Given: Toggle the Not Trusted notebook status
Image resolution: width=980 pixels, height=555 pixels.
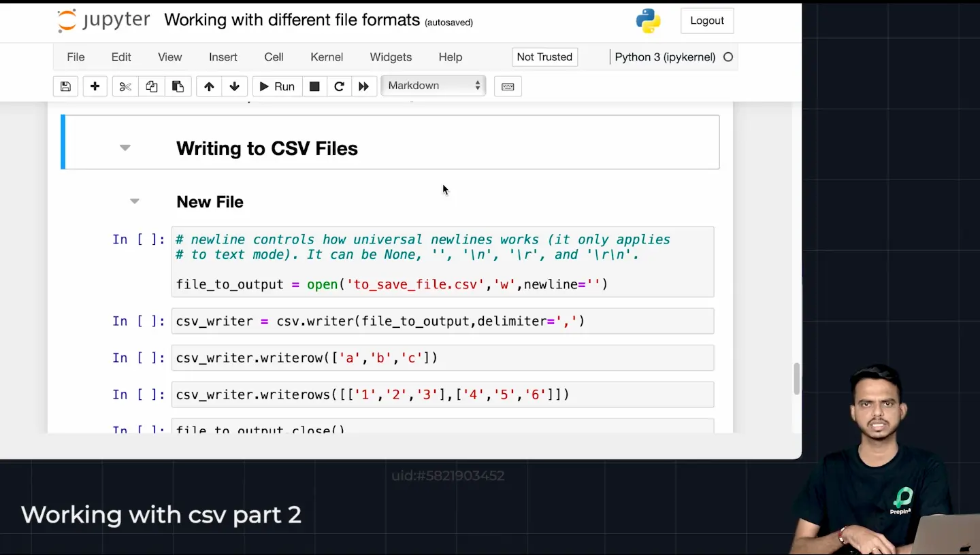Looking at the screenshot, I should point(544,57).
